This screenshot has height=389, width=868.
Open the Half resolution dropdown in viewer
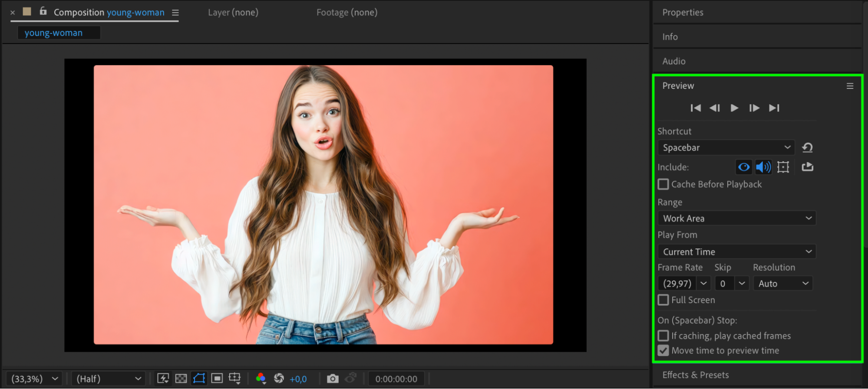click(108, 379)
